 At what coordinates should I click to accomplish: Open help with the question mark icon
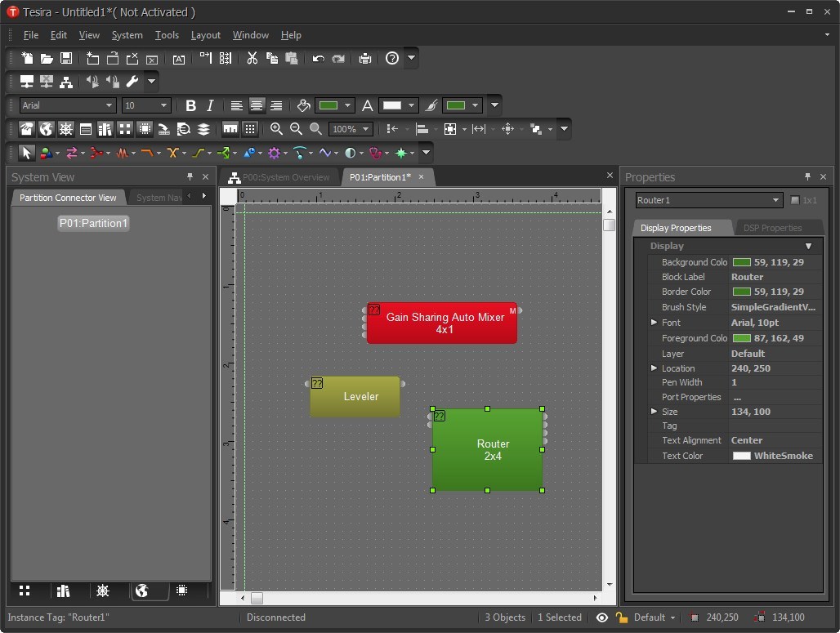(x=392, y=58)
